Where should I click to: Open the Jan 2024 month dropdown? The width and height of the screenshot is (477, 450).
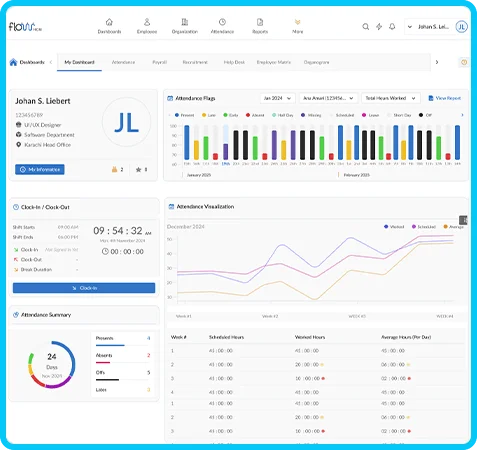277,98
